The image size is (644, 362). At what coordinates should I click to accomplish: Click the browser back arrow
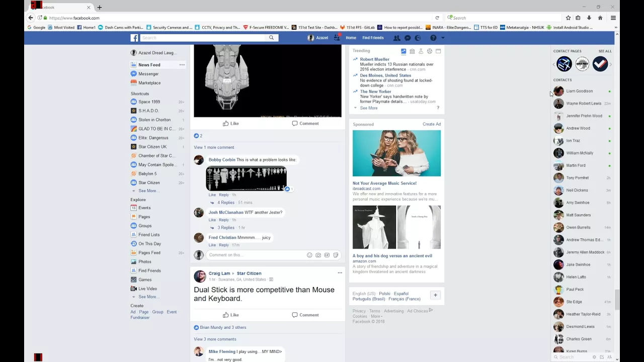31,18
